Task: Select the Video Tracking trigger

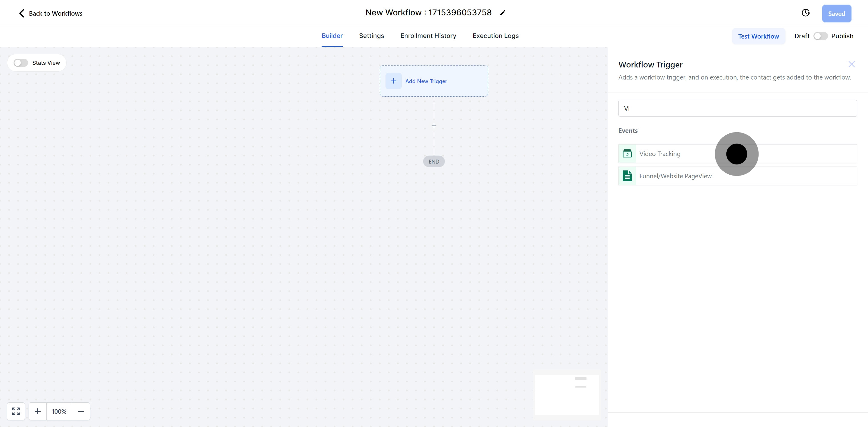Action: coord(737,154)
